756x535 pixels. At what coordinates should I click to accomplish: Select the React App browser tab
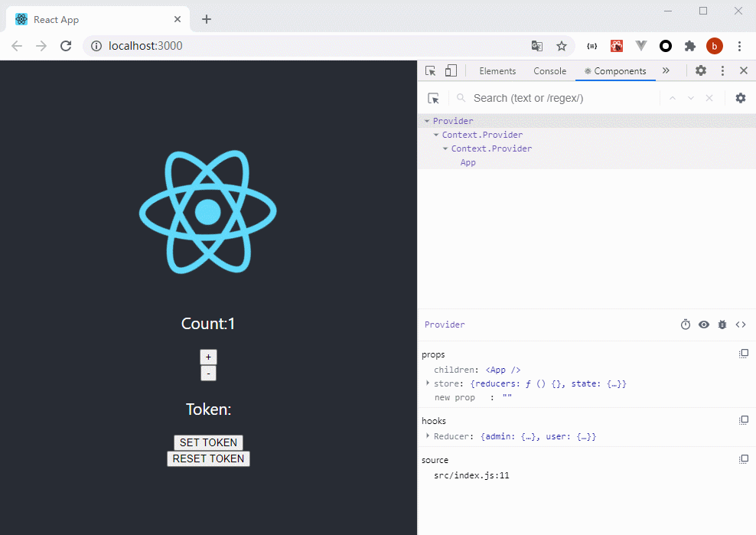(99, 19)
